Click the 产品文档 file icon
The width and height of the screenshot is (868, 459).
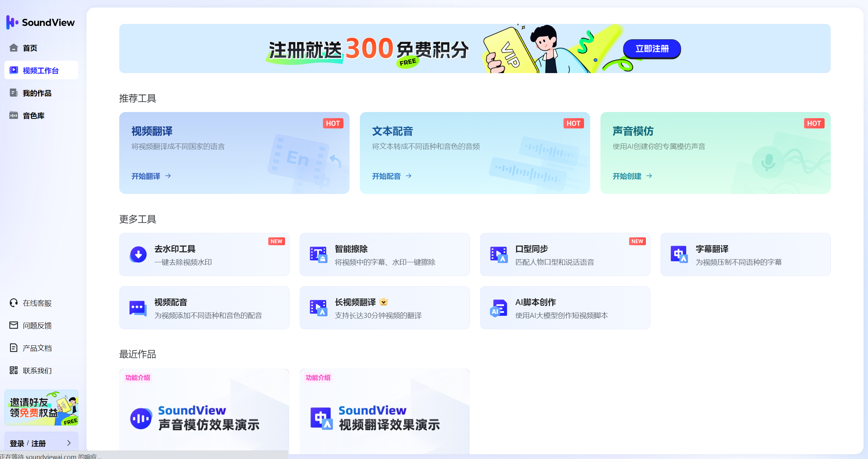click(14, 348)
